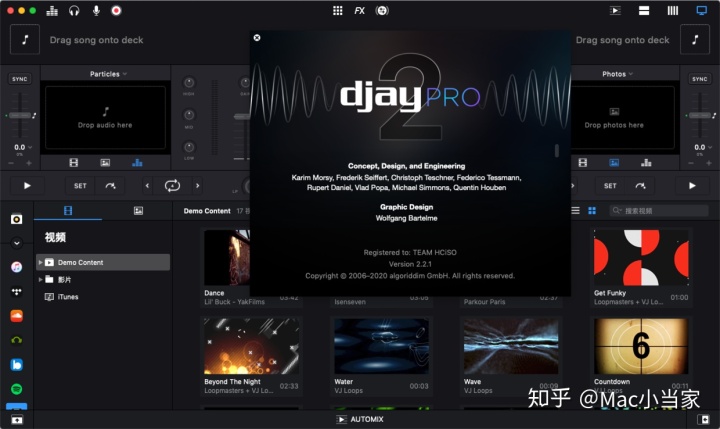Start recording with the record button
This screenshot has width=720, height=429.
(116, 10)
